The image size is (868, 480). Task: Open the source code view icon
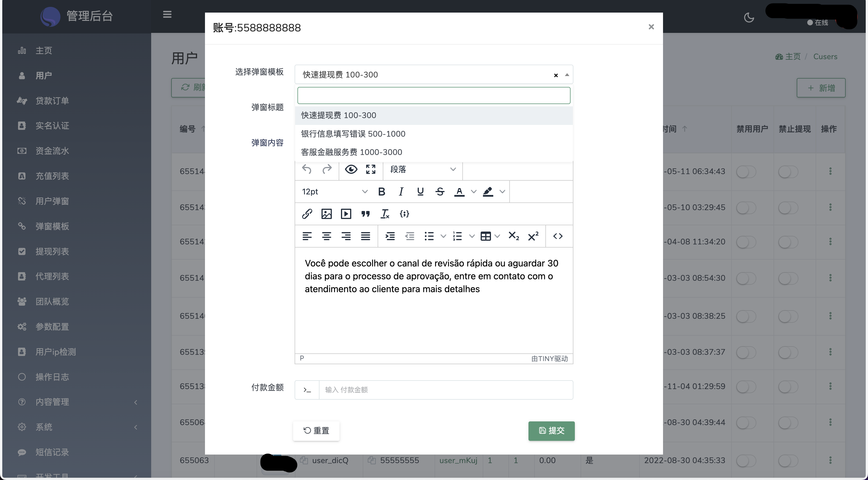point(558,236)
